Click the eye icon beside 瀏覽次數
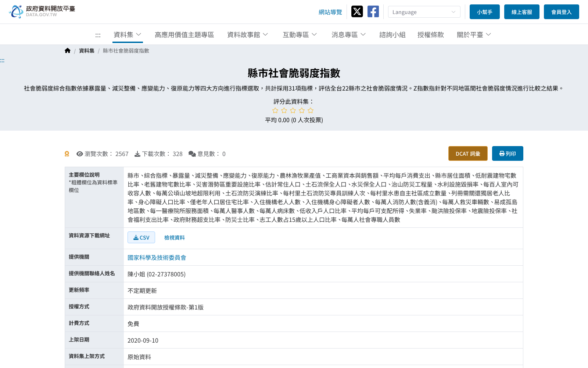 (x=79, y=154)
